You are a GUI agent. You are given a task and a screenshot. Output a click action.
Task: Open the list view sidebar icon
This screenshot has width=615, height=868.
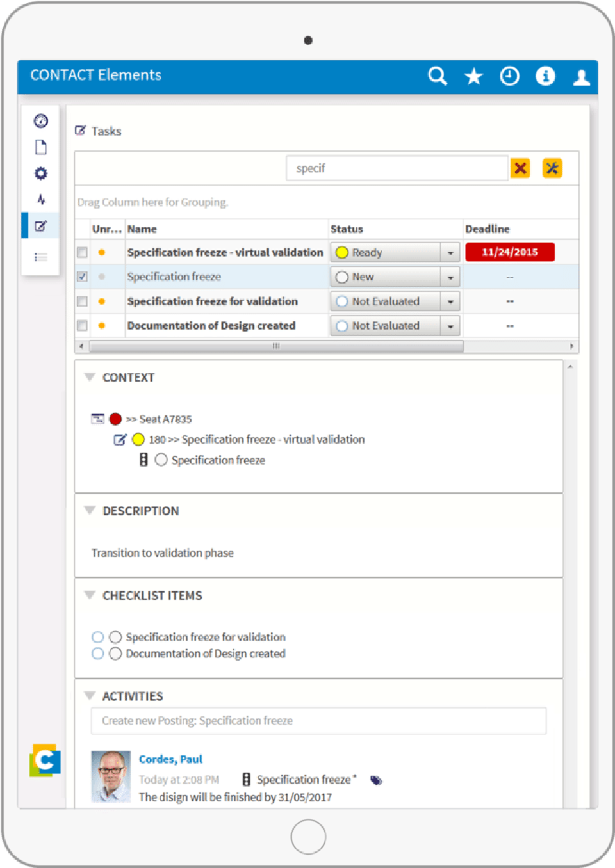pos(40,257)
